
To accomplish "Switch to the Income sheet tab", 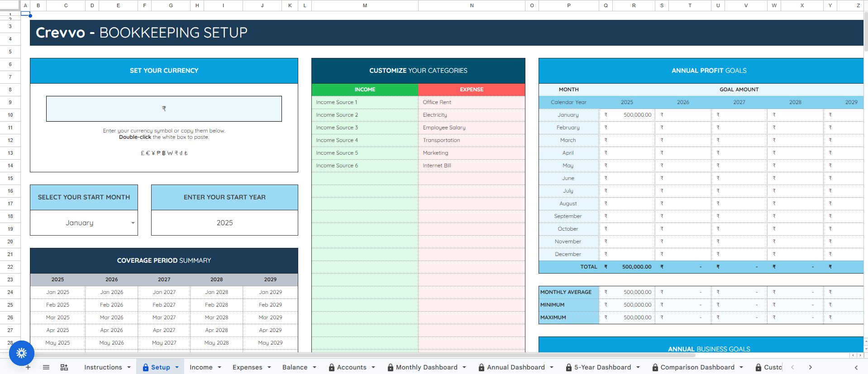I will point(201,367).
